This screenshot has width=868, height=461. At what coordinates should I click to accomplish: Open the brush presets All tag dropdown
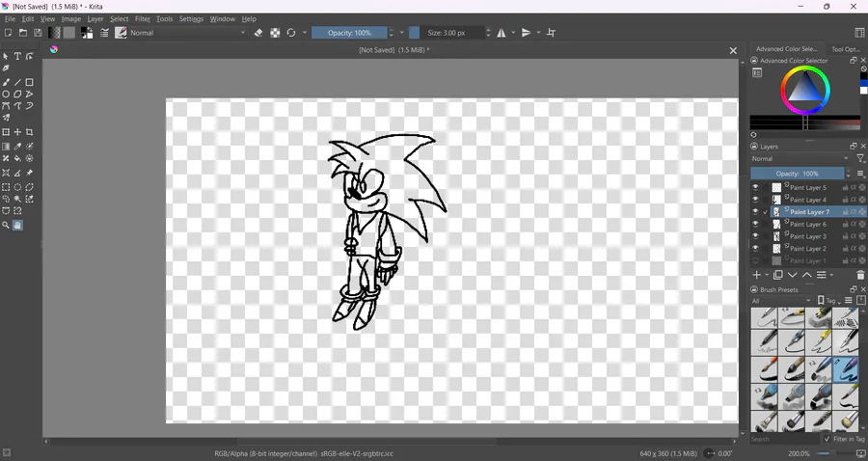780,301
